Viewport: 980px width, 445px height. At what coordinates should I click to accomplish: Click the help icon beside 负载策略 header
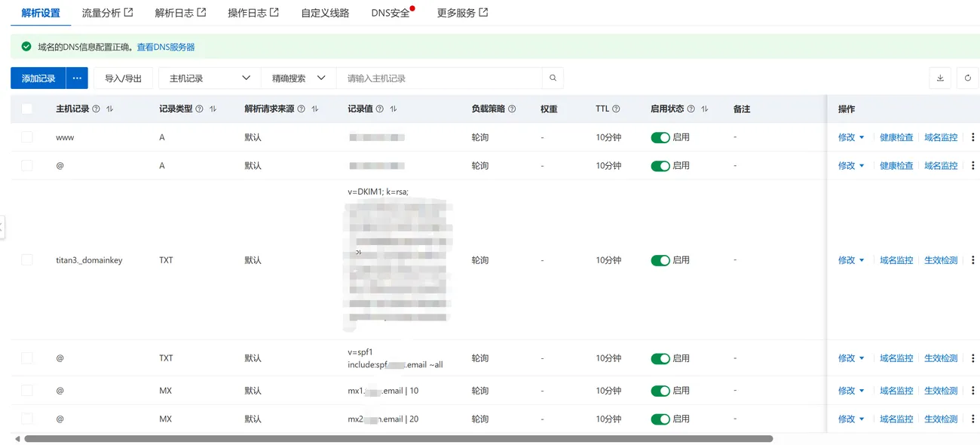click(x=512, y=109)
